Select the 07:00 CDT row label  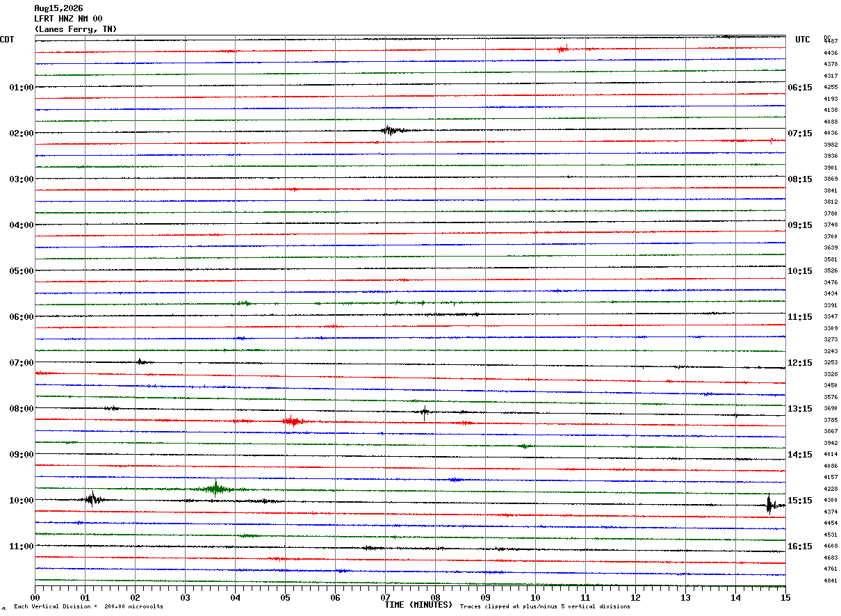(x=21, y=363)
